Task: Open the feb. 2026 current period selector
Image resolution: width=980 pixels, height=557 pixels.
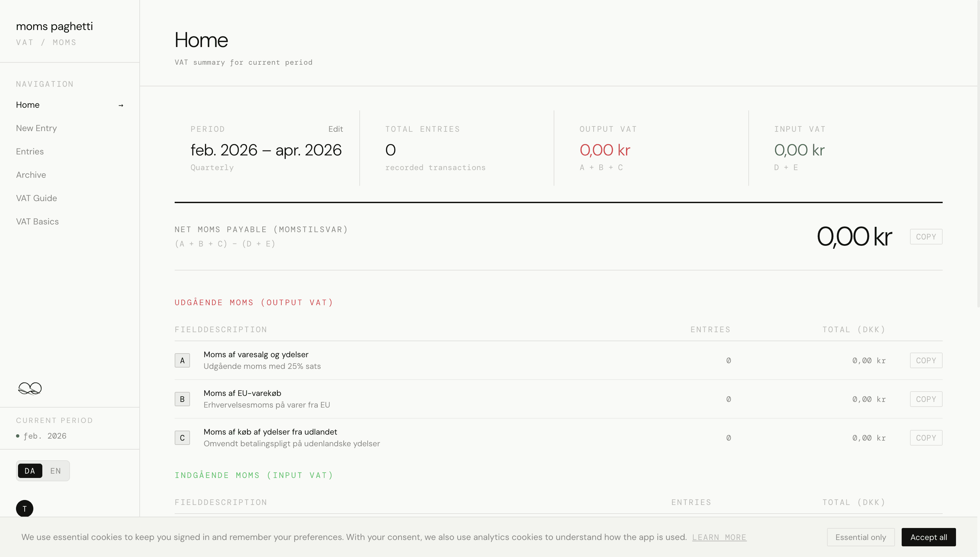Action: pos(45,436)
